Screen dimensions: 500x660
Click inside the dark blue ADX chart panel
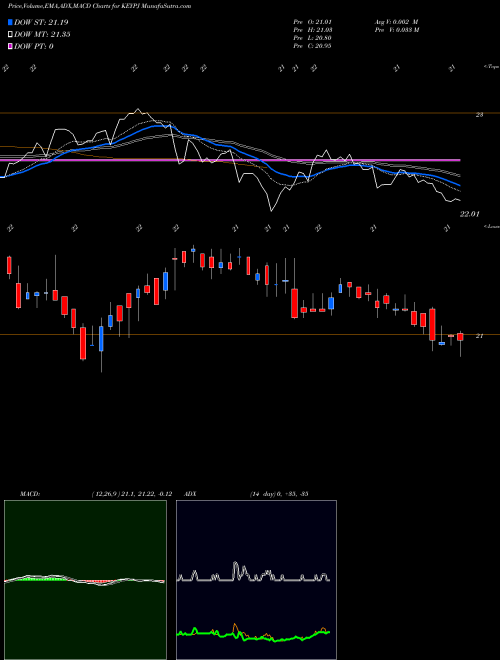[x=256, y=580]
